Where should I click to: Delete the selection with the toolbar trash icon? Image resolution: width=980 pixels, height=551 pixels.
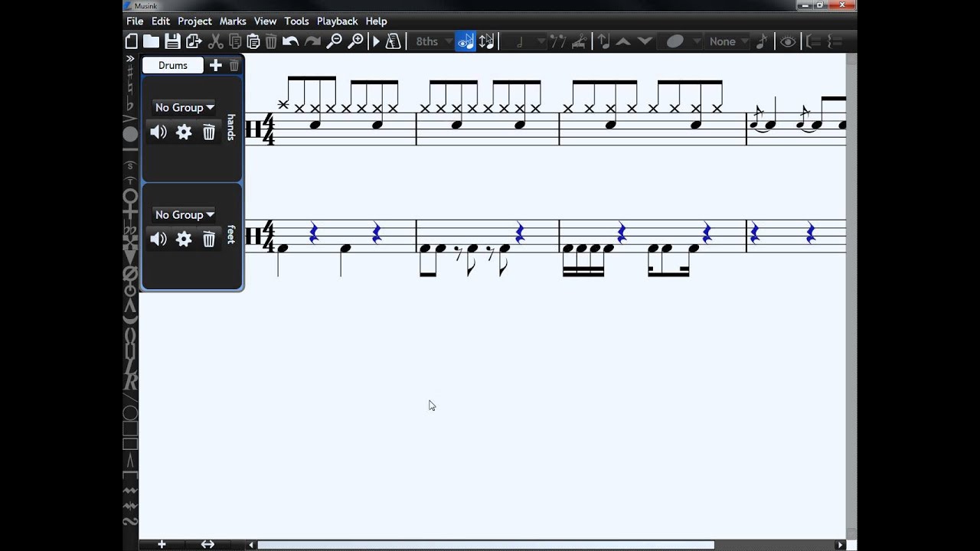click(270, 41)
